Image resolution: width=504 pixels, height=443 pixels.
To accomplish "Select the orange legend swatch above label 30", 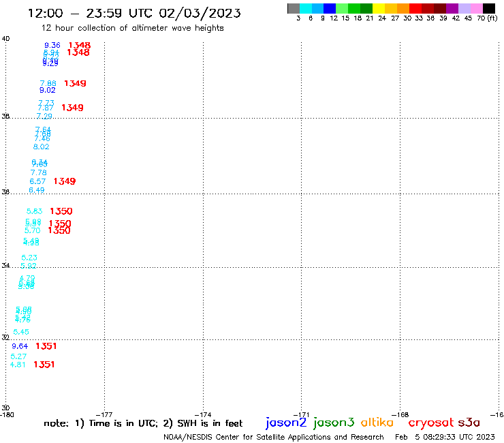I will [403, 8].
